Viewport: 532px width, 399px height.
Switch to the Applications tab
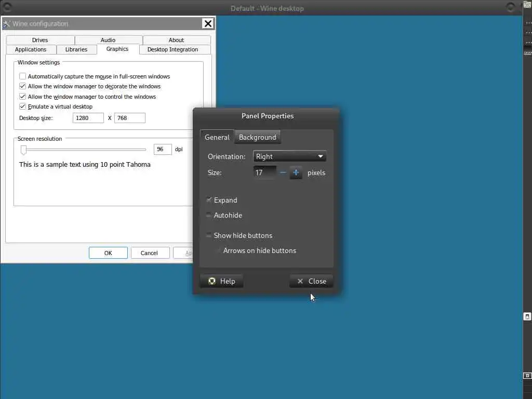pyautogui.click(x=31, y=49)
